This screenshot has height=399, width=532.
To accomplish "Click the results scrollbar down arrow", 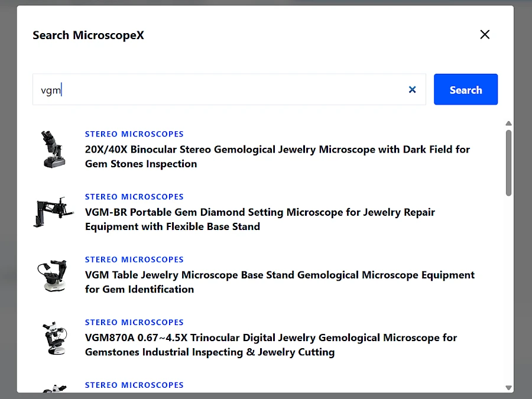I will click(x=508, y=387).
